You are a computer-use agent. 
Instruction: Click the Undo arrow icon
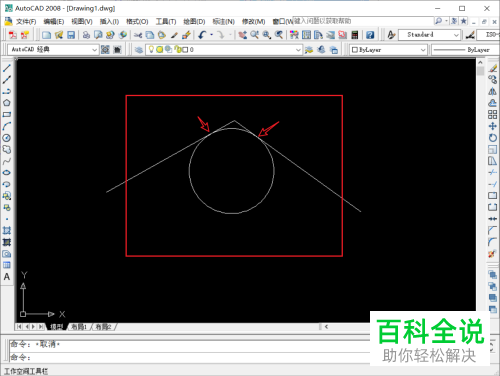tap(201, 35)
